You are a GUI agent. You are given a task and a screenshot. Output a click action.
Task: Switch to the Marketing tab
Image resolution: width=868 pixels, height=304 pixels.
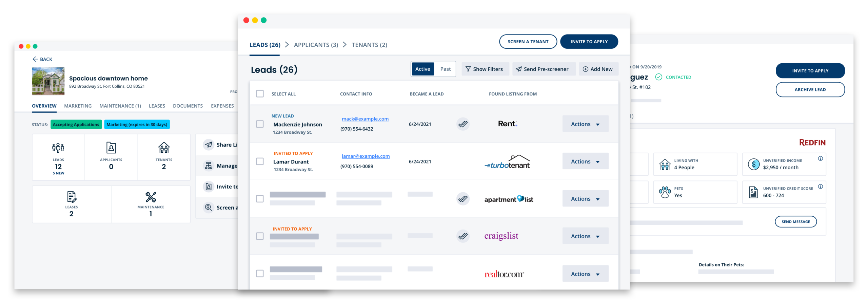[78, 106]
